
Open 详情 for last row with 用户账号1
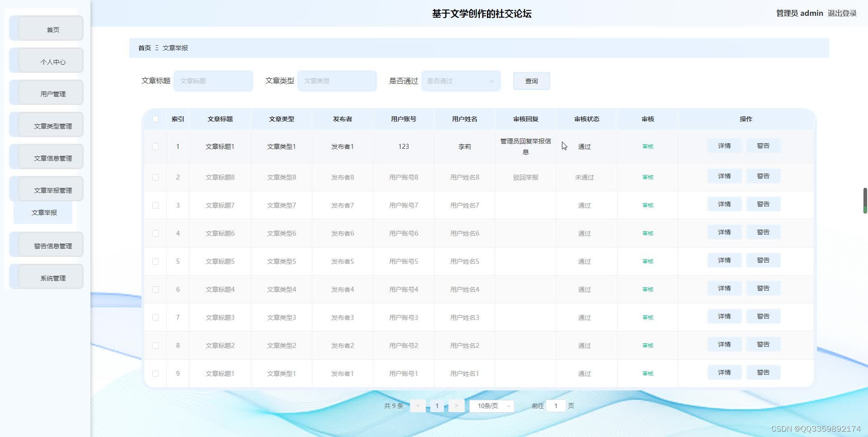coord(724,372)
